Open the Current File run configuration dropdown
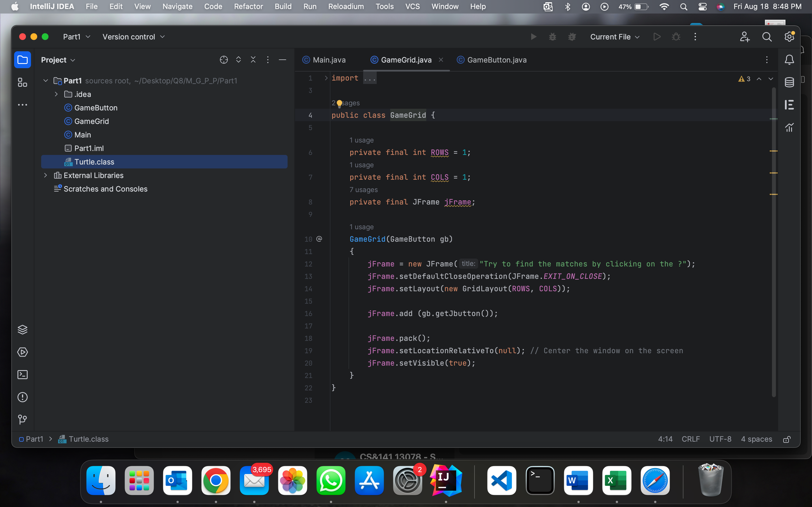 coord(615,37)
